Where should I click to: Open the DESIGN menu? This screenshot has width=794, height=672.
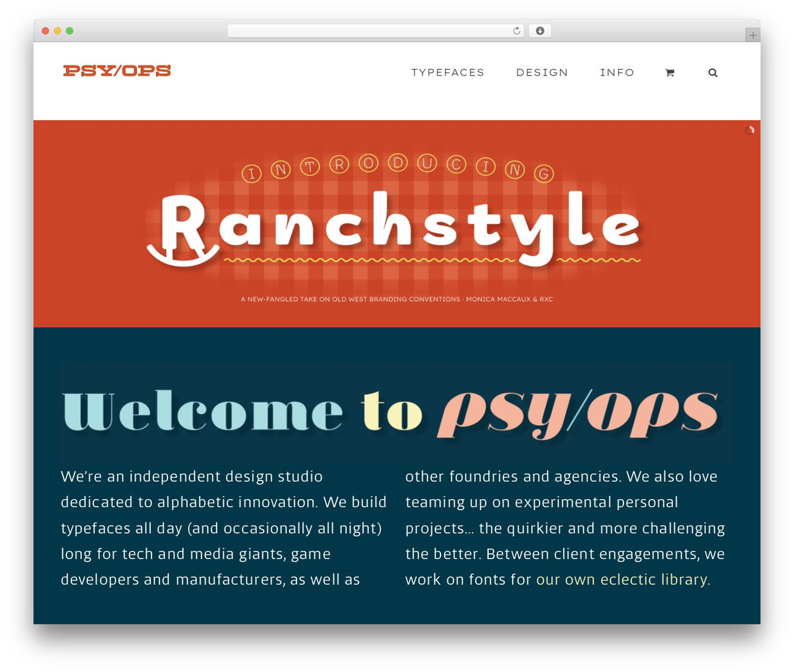coord(542,73)
